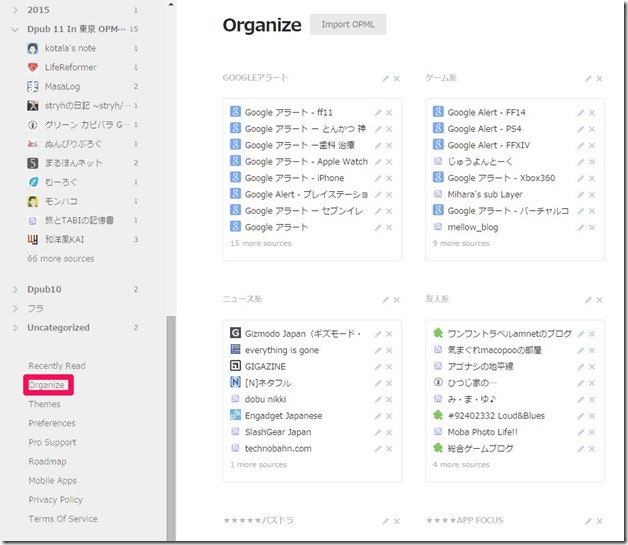This screenshot has height=545, width=628.
Task: Edit the GOOGLEアラート category name
Action: [x=385, y=78]
